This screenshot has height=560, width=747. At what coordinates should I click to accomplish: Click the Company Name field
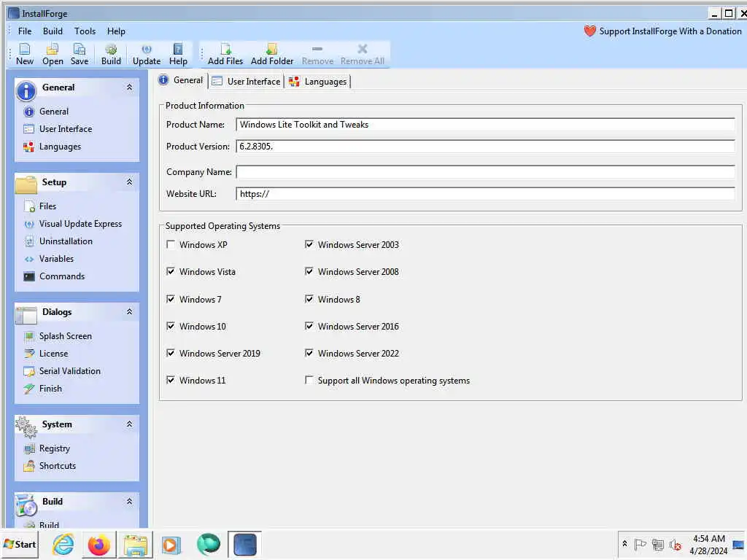pos(485,172)
